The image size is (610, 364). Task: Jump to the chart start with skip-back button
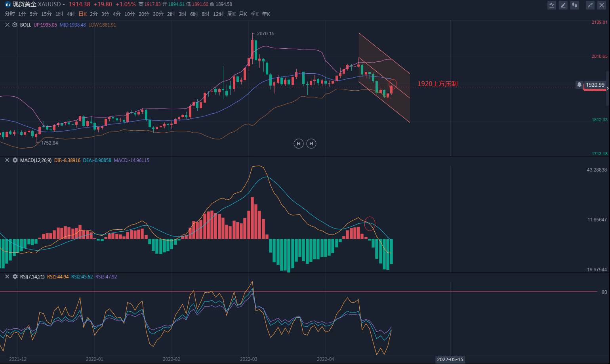tap(299, 143)
